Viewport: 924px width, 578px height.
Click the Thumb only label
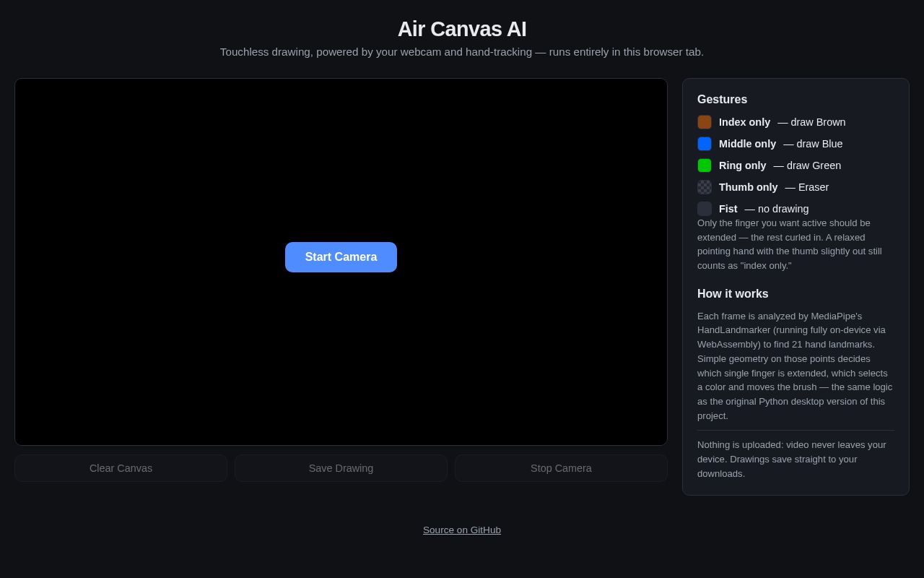[748, 187]
